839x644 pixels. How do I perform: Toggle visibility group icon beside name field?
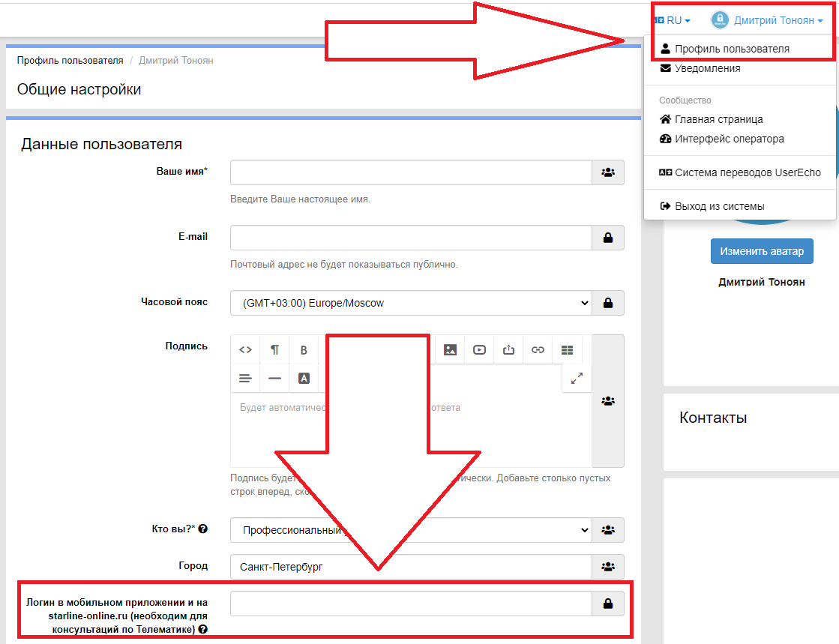click(608, 172)
